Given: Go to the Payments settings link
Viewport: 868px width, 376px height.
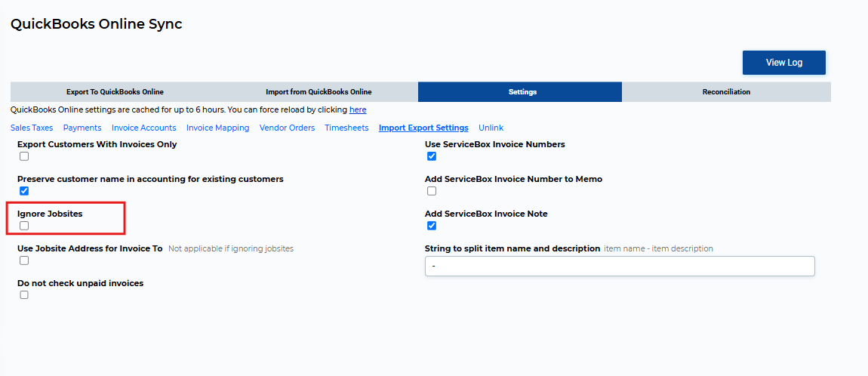Looking at the screenshot, I should point(82,128).
